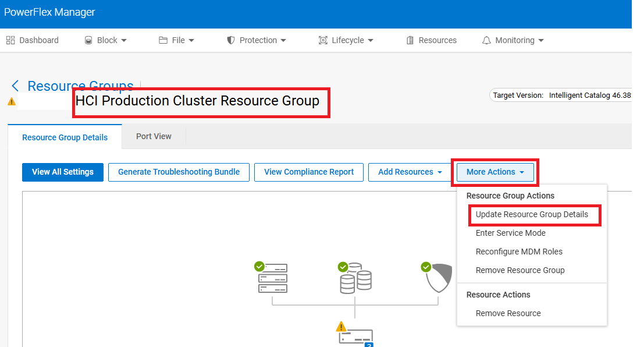Open the Add Resources dropdown
Viewport: 644px width, 347px height.
pyautogui.click(x=410, y=172)
